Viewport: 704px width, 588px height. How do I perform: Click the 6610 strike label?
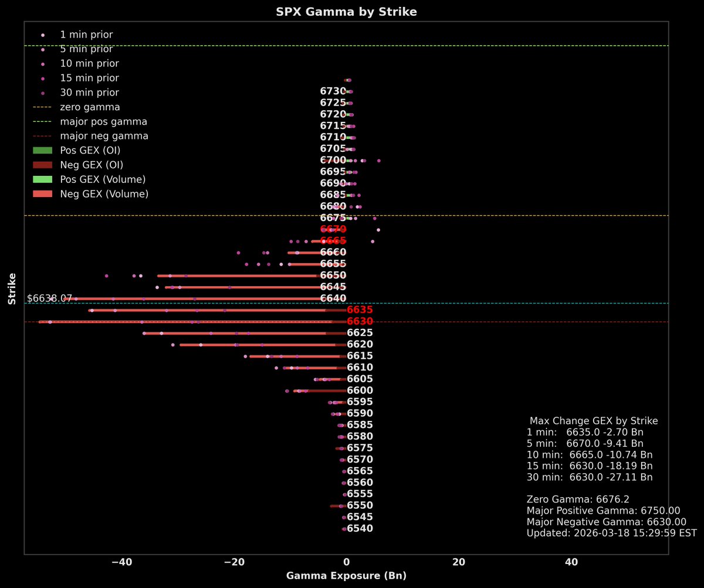click(360, 368)
